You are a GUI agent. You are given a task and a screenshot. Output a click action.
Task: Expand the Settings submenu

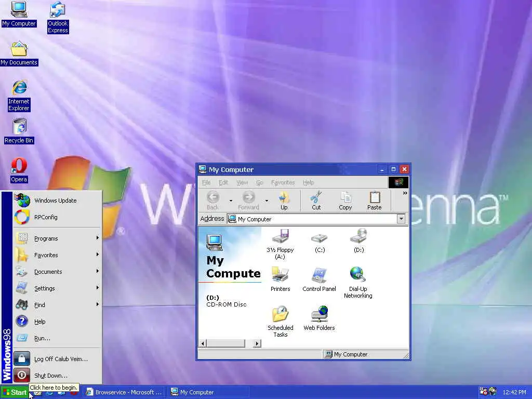57,288
